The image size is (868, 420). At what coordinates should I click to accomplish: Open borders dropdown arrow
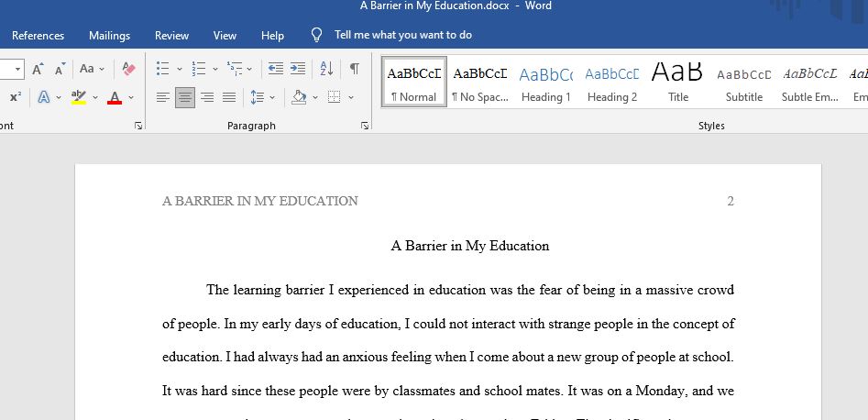pyautogui.click(x=351, y=98)
